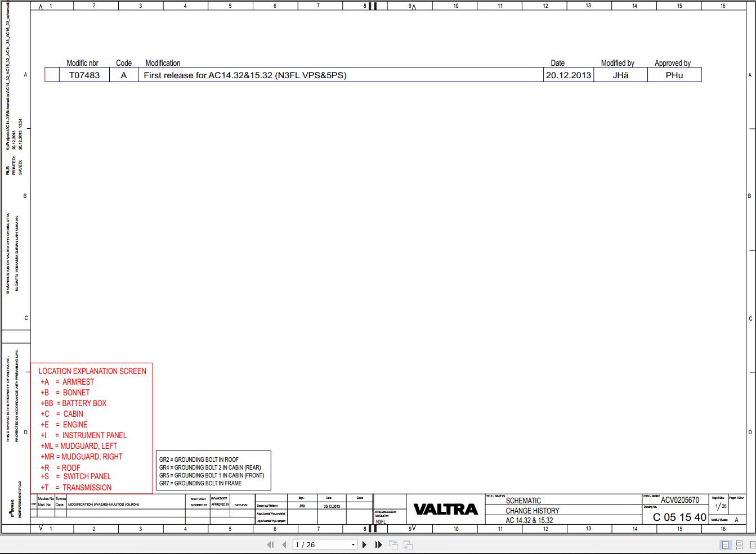Screen dimensions: 756x554
Task: Click 'GR7 = GROUNDING BOLT IN FRAME' line
Action: click(200, 483)
